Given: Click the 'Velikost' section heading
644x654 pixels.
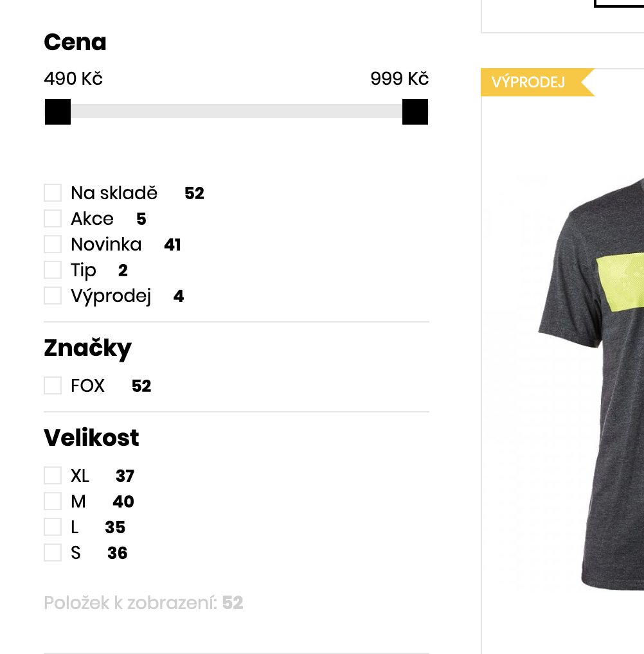Looking at the screenshot, I should [x=91, y=437].
